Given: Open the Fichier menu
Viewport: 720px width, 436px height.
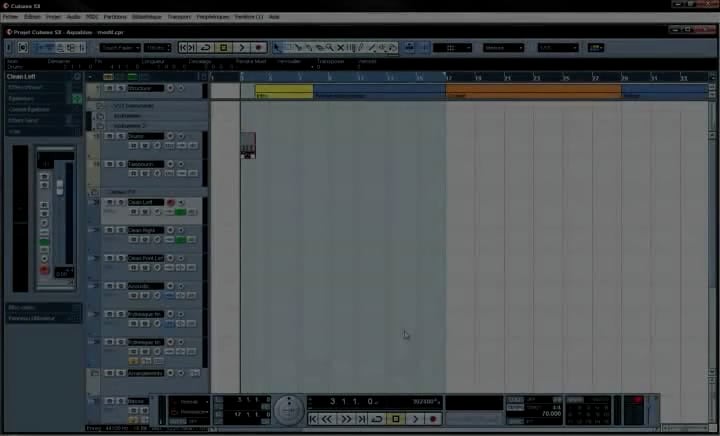Looking at the screenshot, I should [11, 17].
